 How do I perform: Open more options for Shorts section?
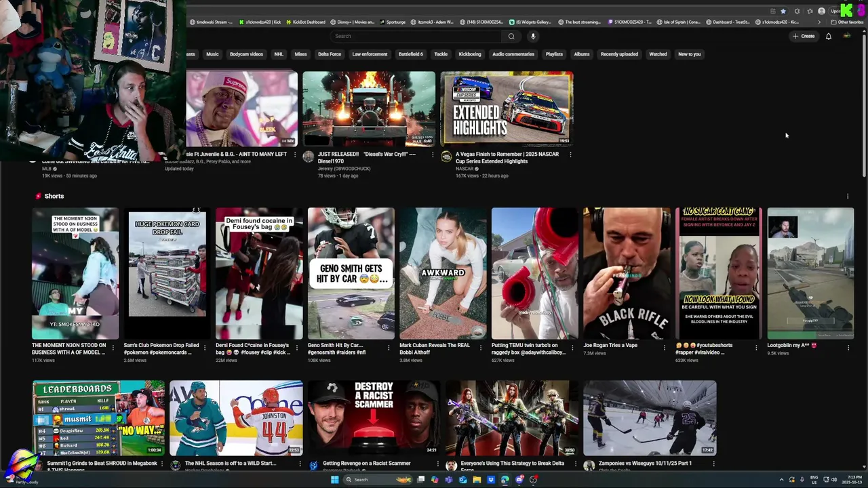[x=848, y=197]
